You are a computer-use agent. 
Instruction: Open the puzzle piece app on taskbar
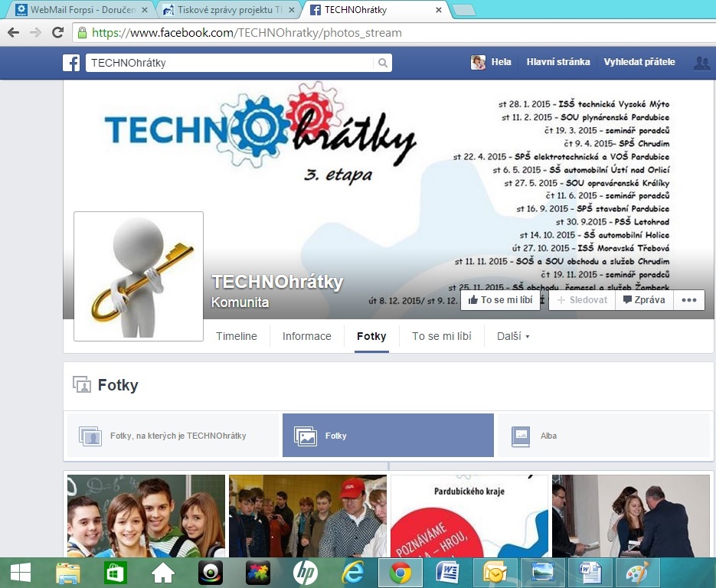[x=258, y=573]
